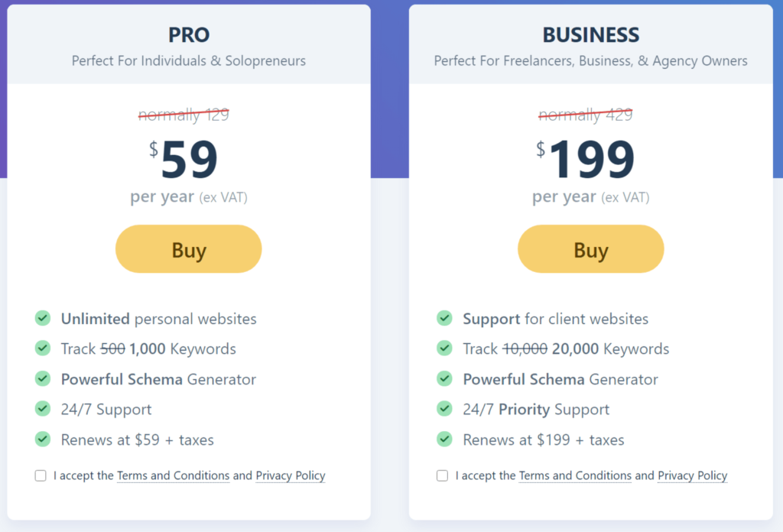
Task: Open the Privacy Policy link under BUSINESS
Action: click(692, 475)
